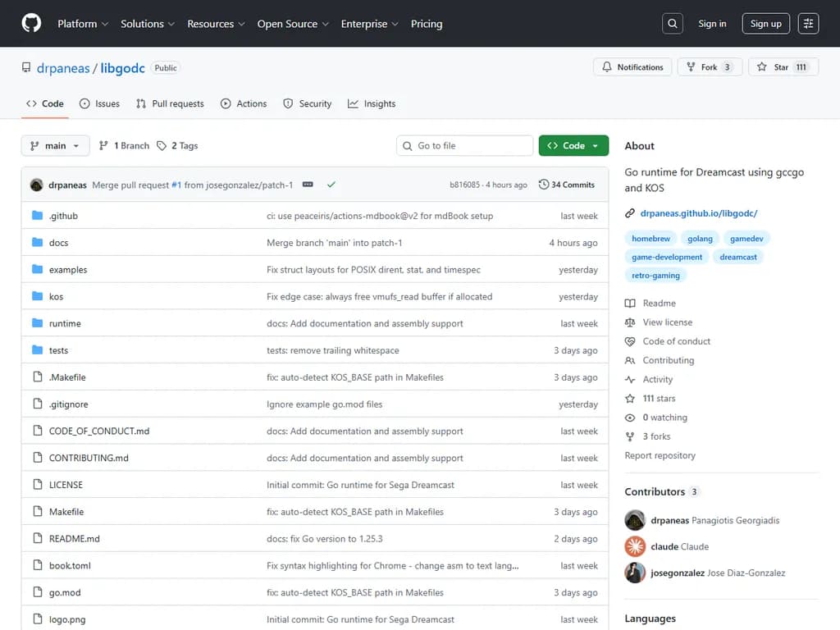Fork the repository with Fork button
Screen dimensions: 840x630
point(710,67)
